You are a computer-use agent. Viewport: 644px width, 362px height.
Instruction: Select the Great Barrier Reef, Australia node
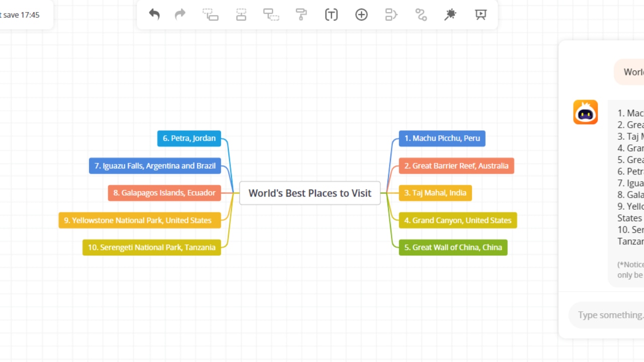pos(456,166)
